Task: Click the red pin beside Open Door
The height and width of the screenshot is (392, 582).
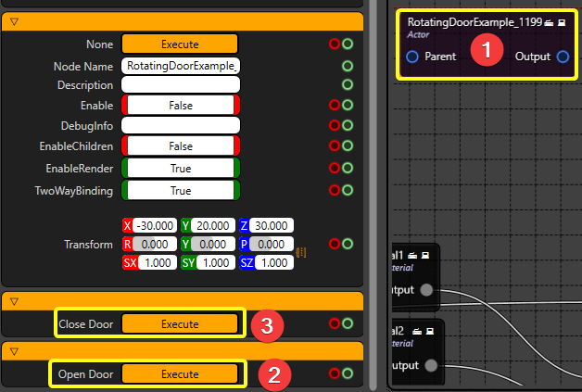Action: 335,373
